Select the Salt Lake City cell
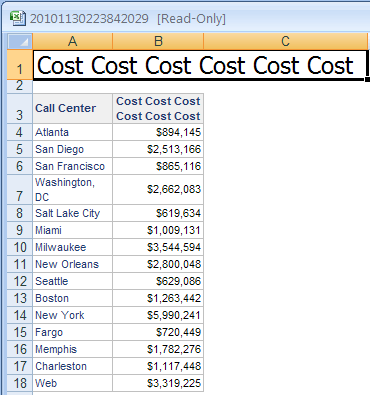 pyautogui.click(x=73, y=213)
